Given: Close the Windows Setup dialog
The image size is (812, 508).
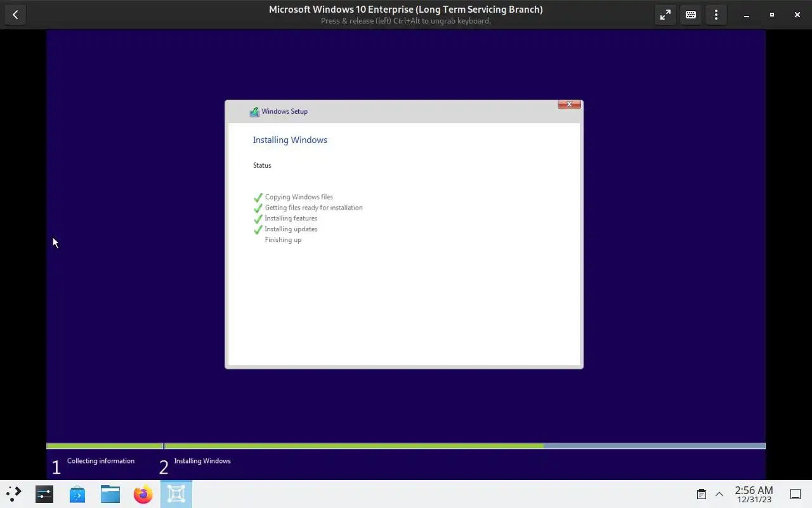Looking at the screenshot, I should (569, 104).
